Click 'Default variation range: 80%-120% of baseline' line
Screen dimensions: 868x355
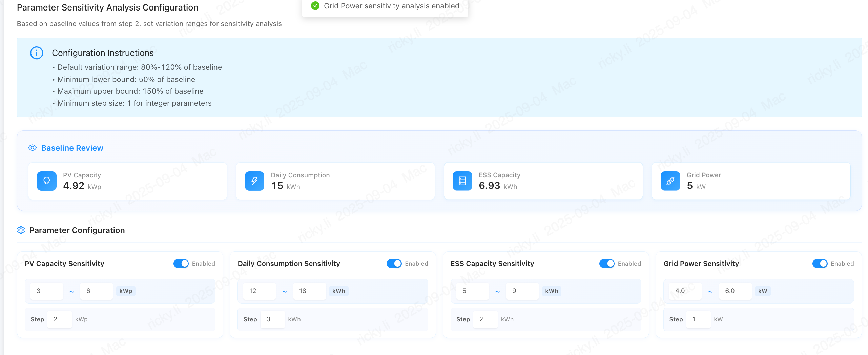coord(140,67)
